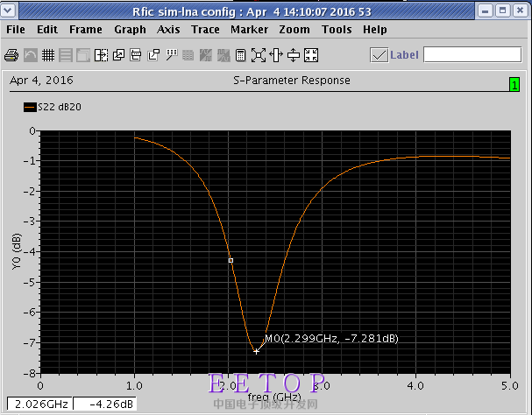Click the card layout icon
The height and width of the screenshot is (415, 532).
click(136, 55)
